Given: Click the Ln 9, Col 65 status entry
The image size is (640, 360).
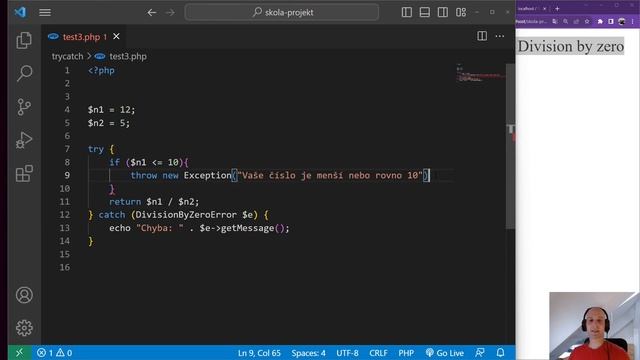Looking at the screenshot, I should coord(259,353).
